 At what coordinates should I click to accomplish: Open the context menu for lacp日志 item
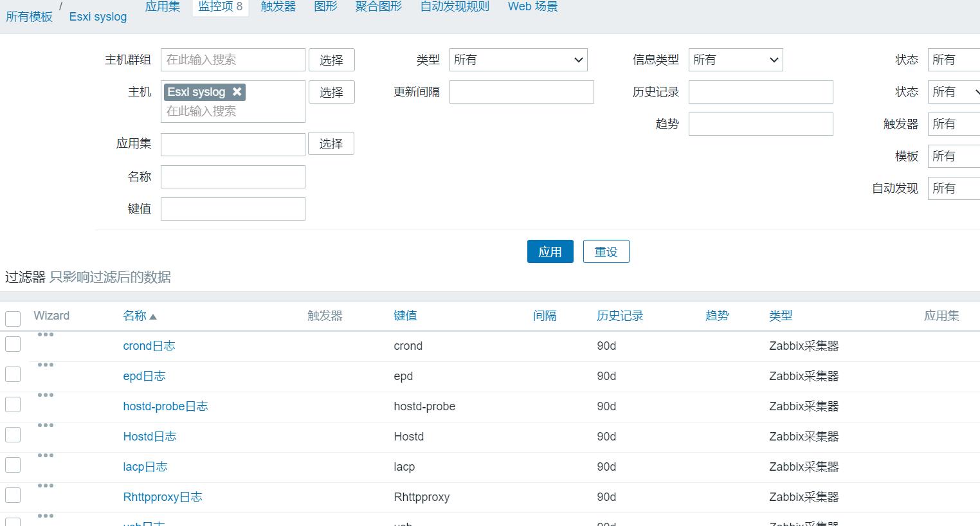pyautogui.click(x=45, y=455)
